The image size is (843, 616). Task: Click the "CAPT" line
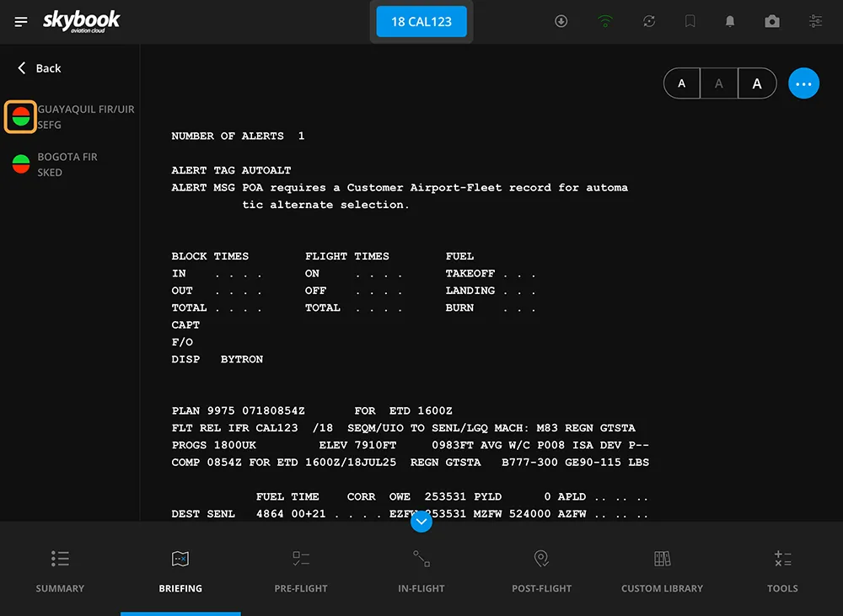(185, 325)
